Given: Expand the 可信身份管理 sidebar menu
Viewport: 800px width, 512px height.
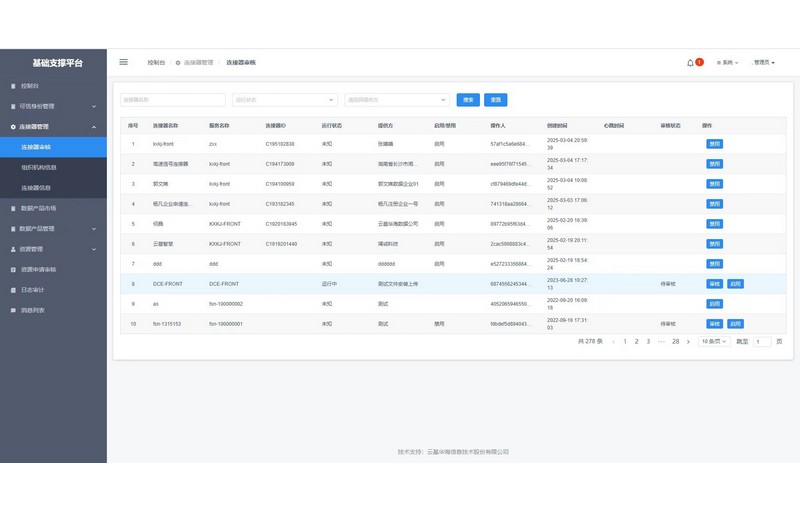Looking at the screenshot, I should (x=94, y=106).
